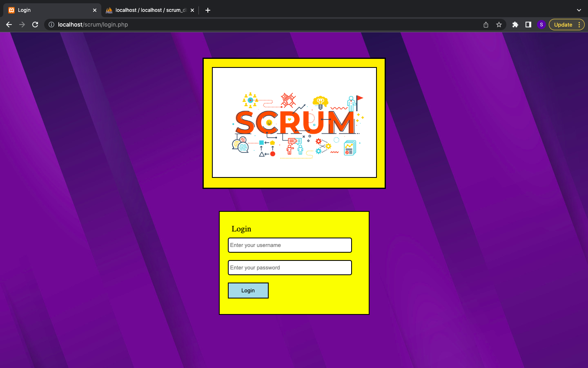
Task: Open the Chrome extensions puzzle icon
Action: click(x=515, y=25)
